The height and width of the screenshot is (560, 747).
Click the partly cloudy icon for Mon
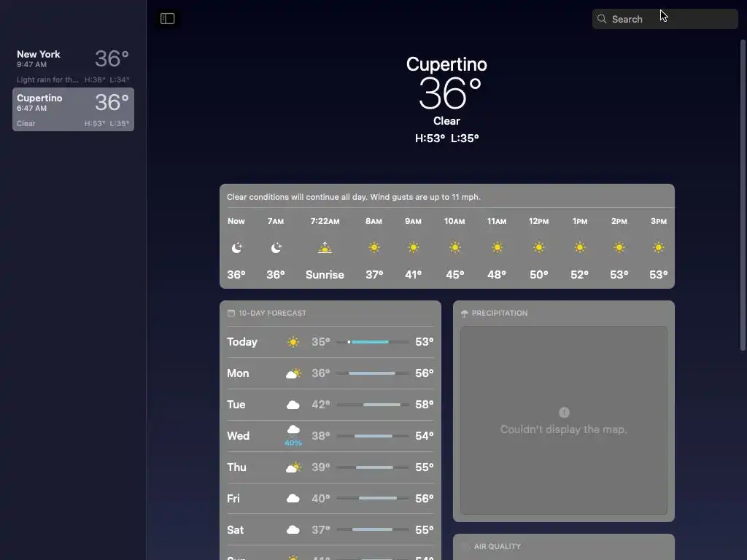pos(293,373)
